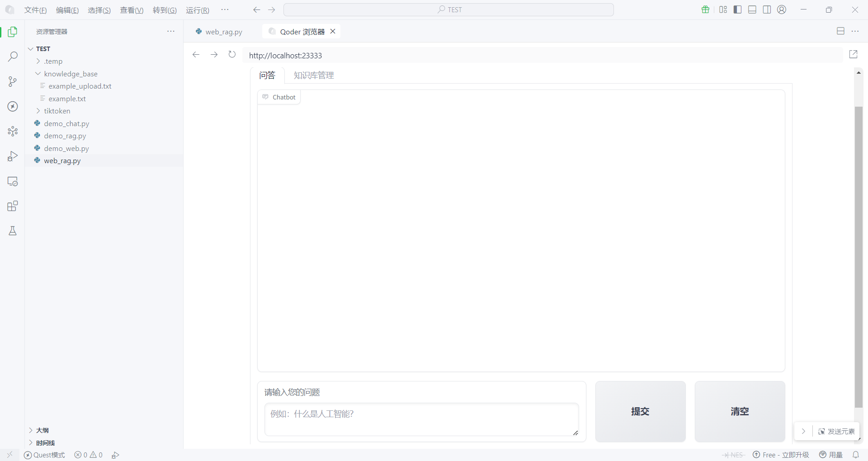
Task: Select the 问答 tab
Action: click(267, 75)
